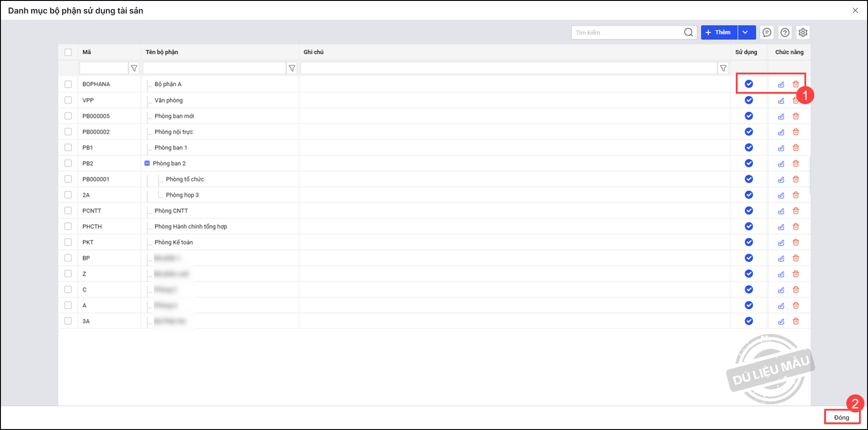
Task: Close the dialog with the X button
Action: [x=855, y=10]
